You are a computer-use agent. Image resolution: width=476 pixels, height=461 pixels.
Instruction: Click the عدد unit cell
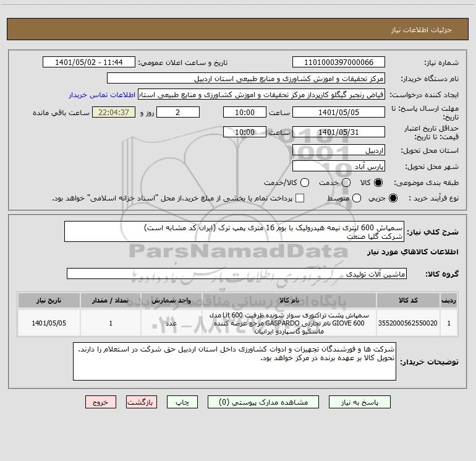click(x=171, y=323)
